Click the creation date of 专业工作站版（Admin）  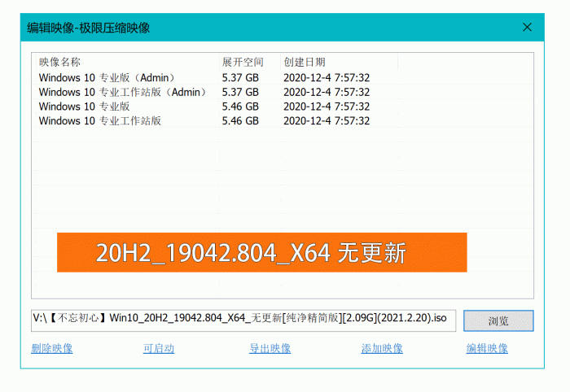327,92
